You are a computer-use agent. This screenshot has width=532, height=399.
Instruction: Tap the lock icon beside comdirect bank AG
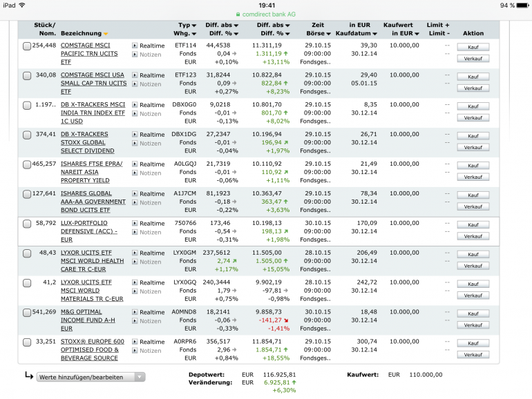point(238,14)
